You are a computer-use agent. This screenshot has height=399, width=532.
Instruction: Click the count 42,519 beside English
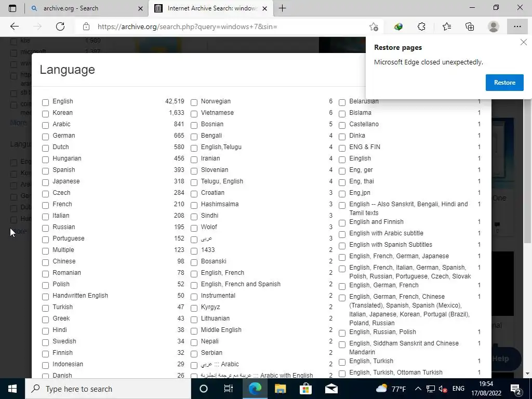click(175, 101)
